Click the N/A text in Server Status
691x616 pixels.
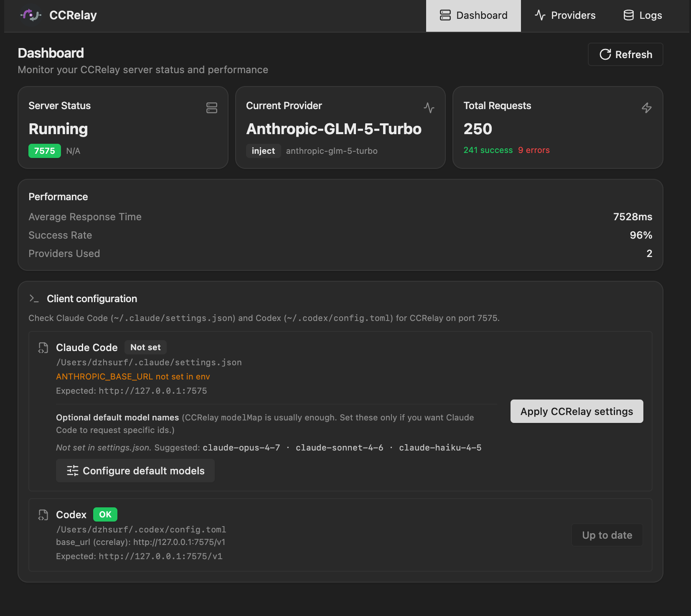pos(73,151)
